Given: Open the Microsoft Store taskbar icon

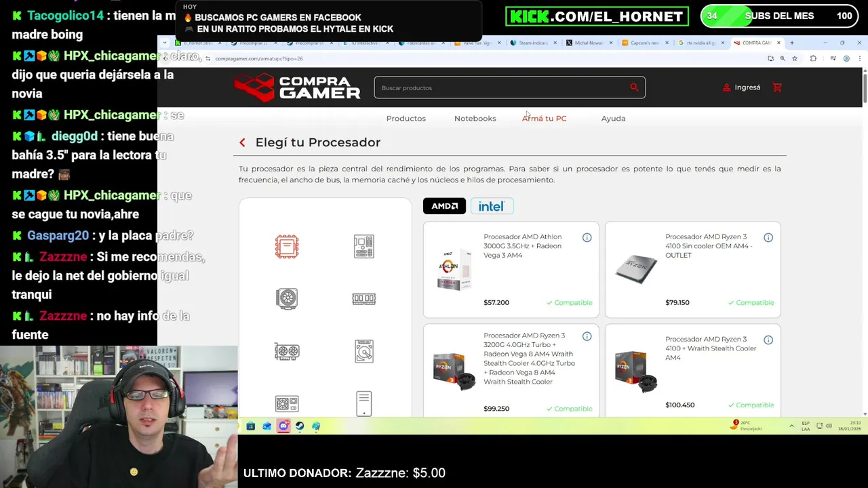Looking at the screenshot, I should coord(251,426).
